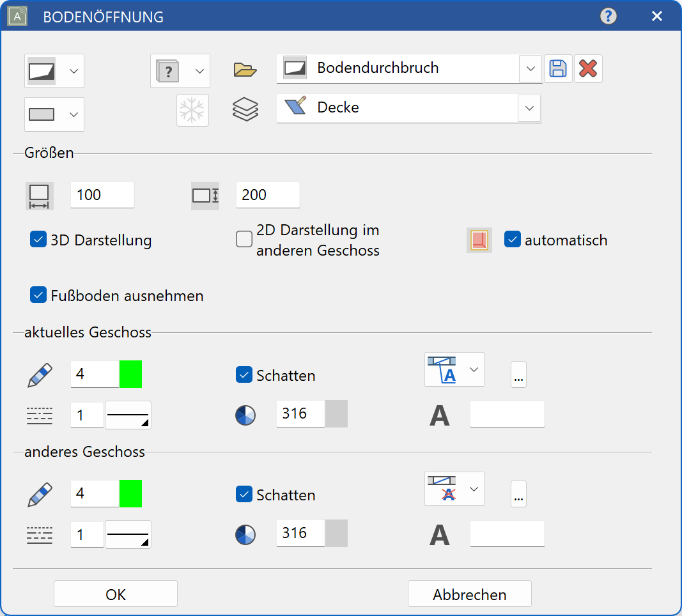
Task: Open the rectangle outline type dropdown
Action: (54, 114)
